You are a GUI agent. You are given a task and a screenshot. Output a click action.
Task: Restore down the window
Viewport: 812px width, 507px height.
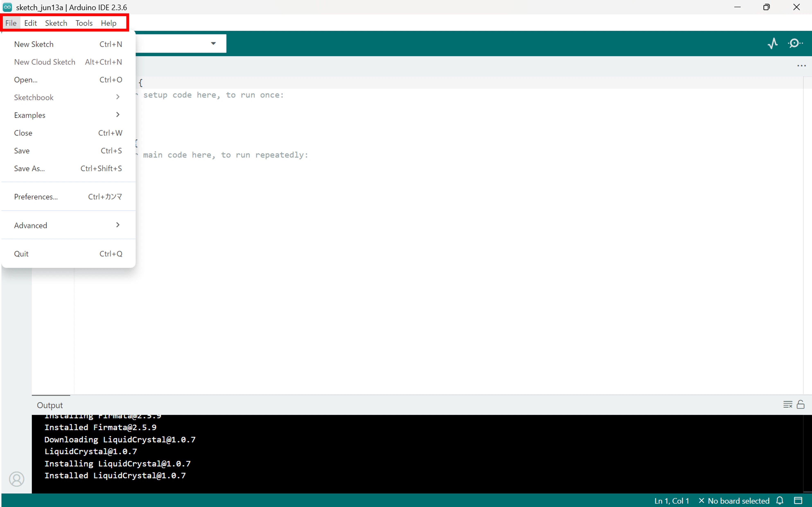click(766, 7)
